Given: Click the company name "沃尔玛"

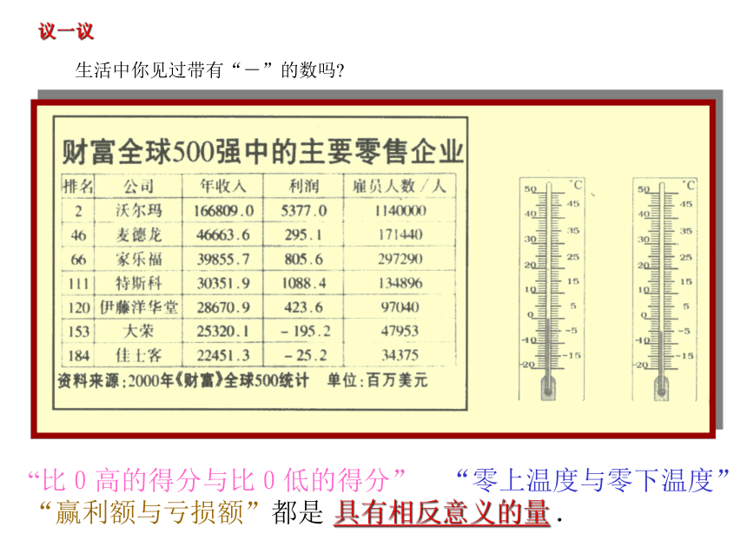Looking at the screenshot, I should pos(139,210).
